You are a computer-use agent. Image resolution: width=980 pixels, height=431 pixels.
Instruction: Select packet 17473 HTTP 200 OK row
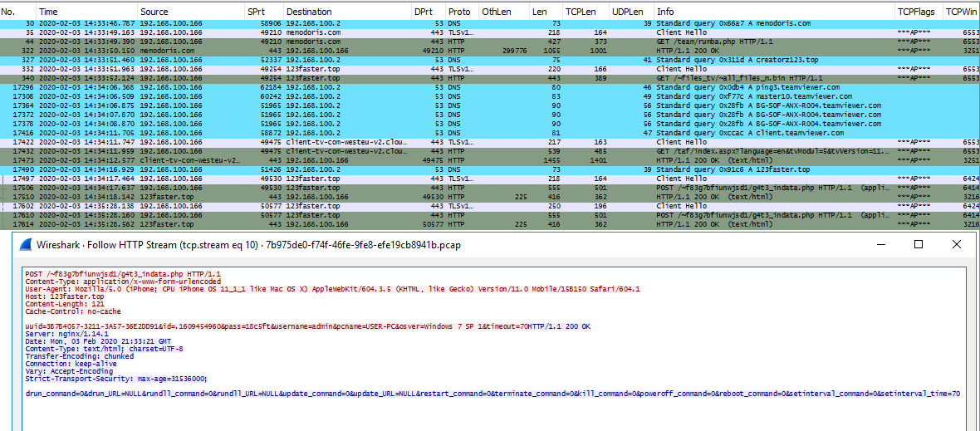pos(490,160)
